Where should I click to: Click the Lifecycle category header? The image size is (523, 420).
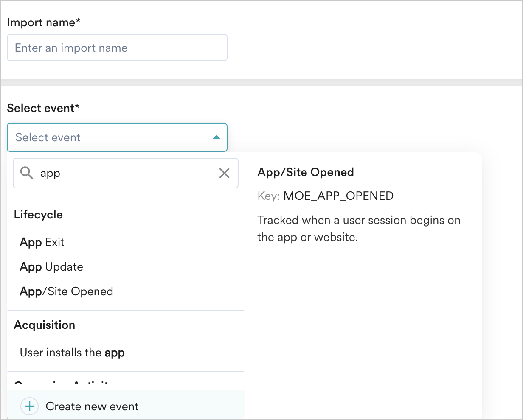point(38,215)
